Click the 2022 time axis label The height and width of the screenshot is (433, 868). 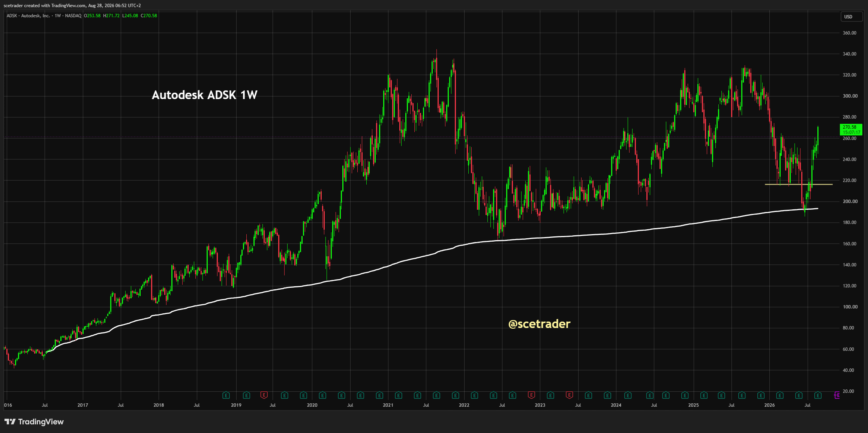coord(464,405)
